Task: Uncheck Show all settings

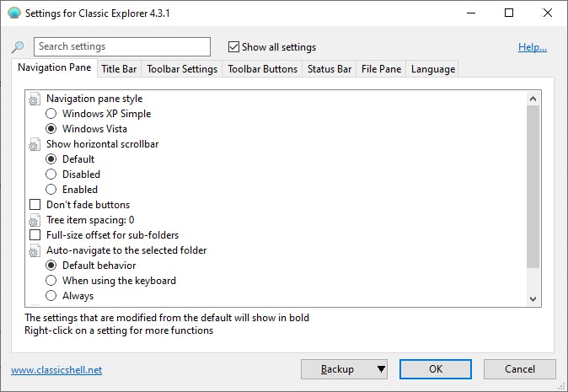Action: pos(234,47)
